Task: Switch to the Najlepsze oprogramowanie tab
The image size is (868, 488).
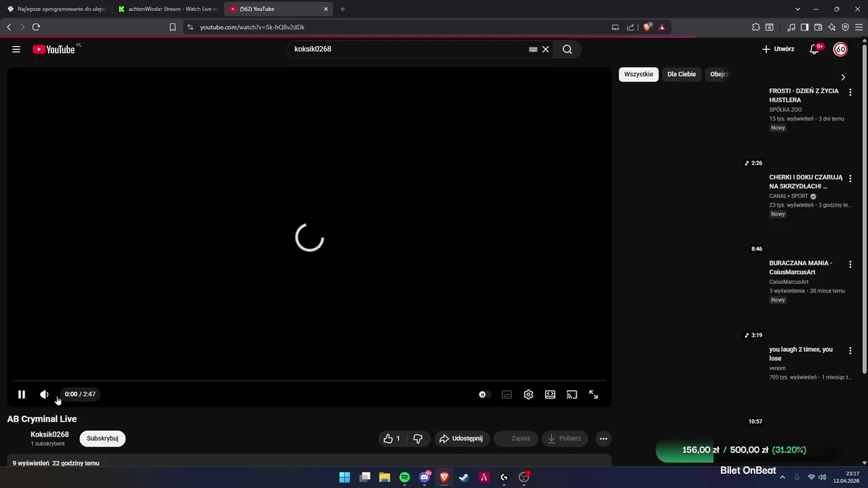Action: tap(56, 9)
